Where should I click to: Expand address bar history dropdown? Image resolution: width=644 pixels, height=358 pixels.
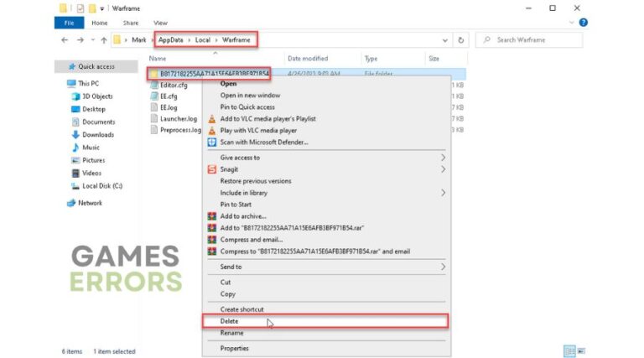[444, 39]
